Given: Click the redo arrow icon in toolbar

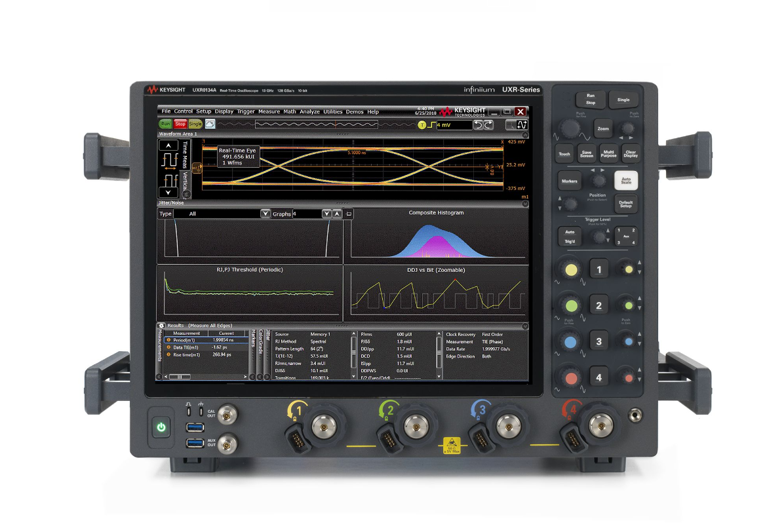Looking at the screenshot, I should pos(488,124).
